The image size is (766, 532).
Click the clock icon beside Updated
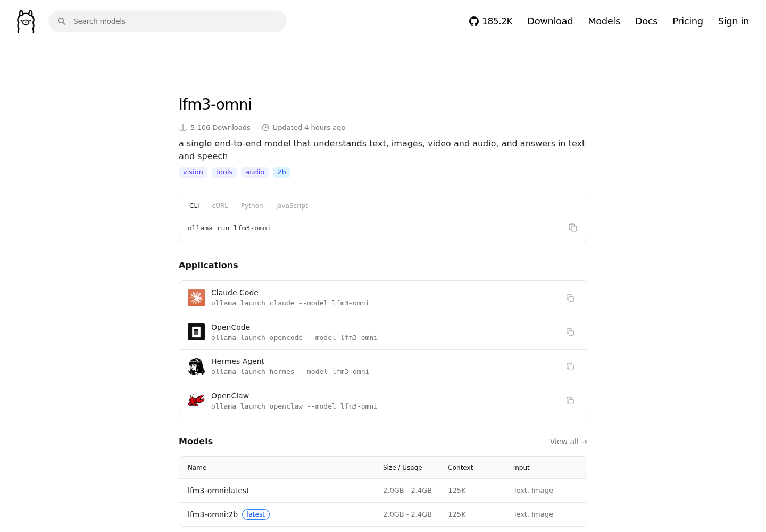[265, 128]
